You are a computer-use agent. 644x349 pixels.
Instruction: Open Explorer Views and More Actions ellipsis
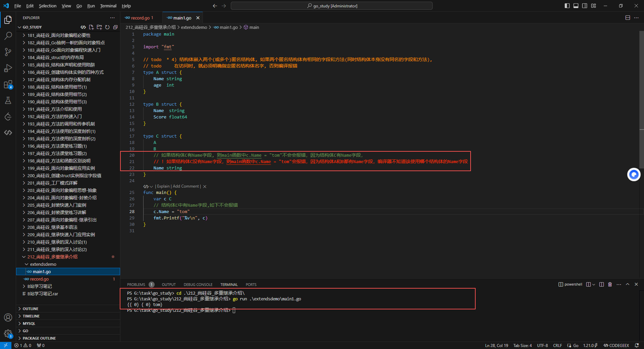coord(112,18)
